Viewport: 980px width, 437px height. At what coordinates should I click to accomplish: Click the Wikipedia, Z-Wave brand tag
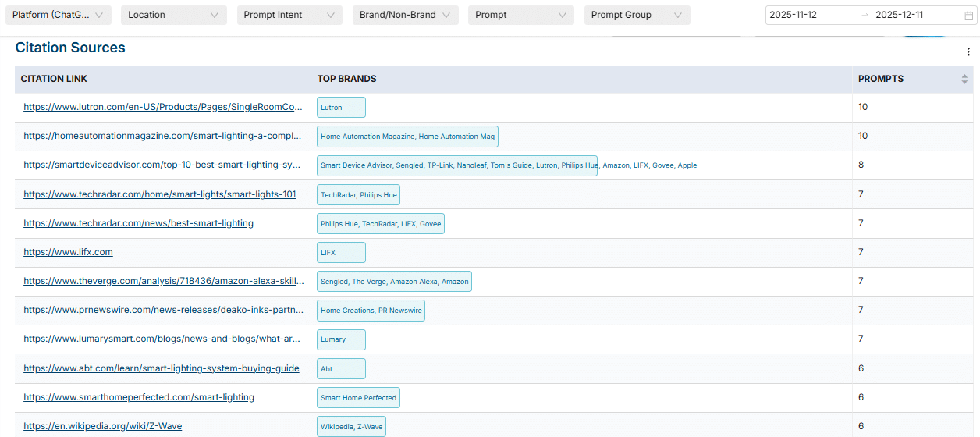[x=351, y=427]
